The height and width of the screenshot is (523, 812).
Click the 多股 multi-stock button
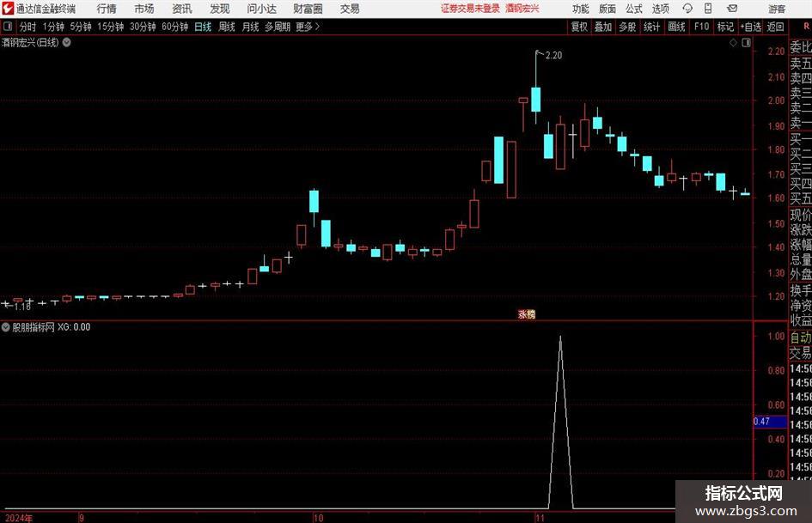click(627, 27)
